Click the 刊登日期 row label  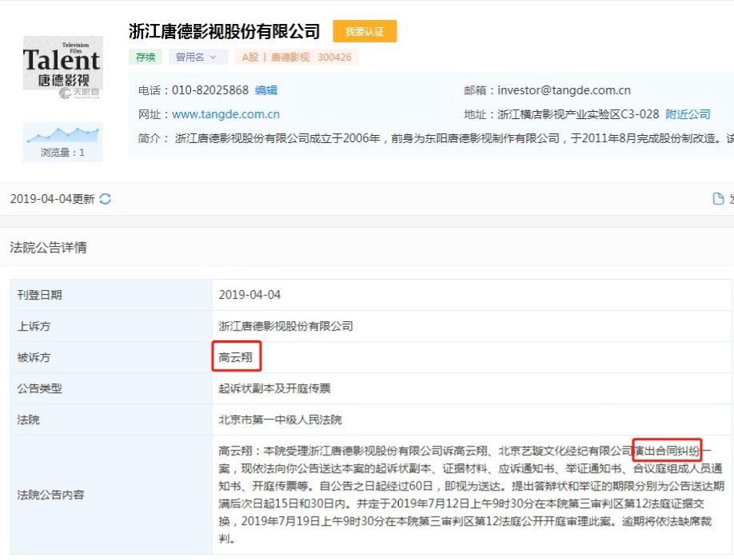point(39,295)
